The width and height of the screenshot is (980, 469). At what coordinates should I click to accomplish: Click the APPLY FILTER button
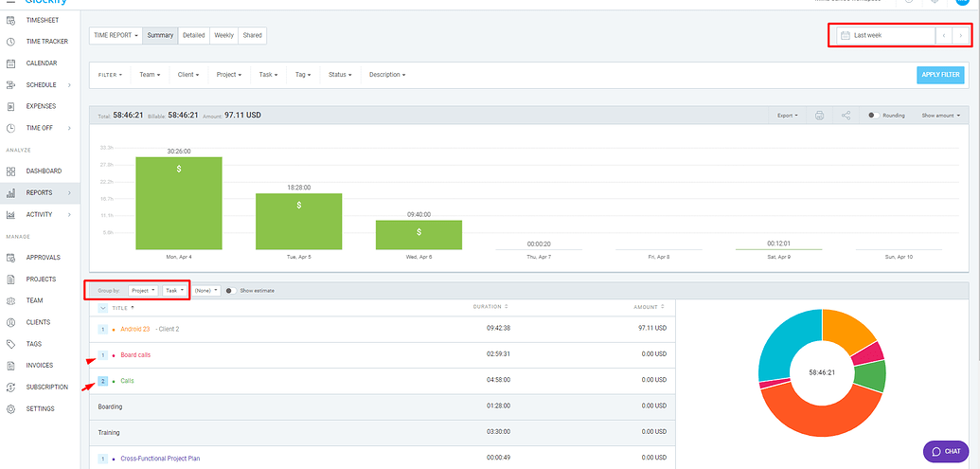coord(940,75)
